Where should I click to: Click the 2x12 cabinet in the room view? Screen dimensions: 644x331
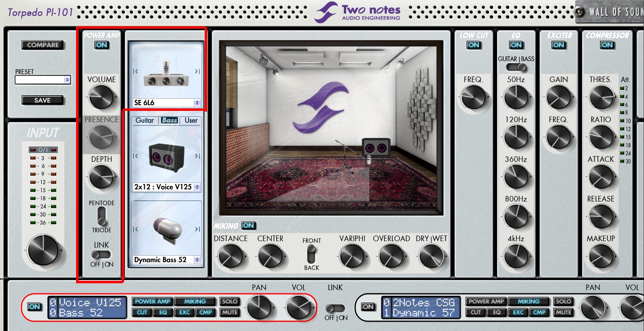tap(376, 148)
